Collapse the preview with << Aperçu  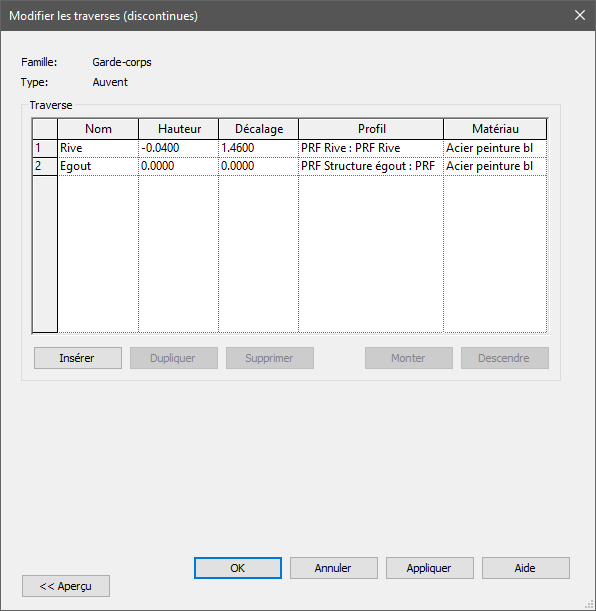click(x=66, y=586)
